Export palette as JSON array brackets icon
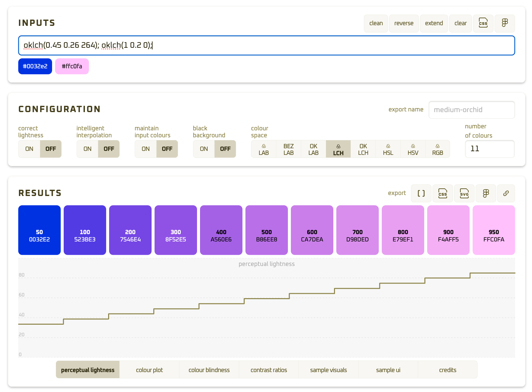This screenshot has height=392, width=532. (421, 193)
